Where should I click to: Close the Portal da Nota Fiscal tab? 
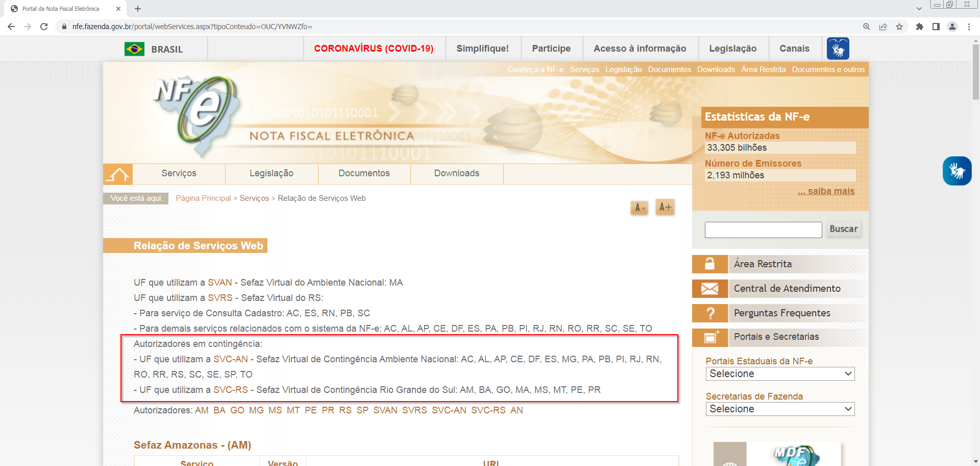pos(118,9)
